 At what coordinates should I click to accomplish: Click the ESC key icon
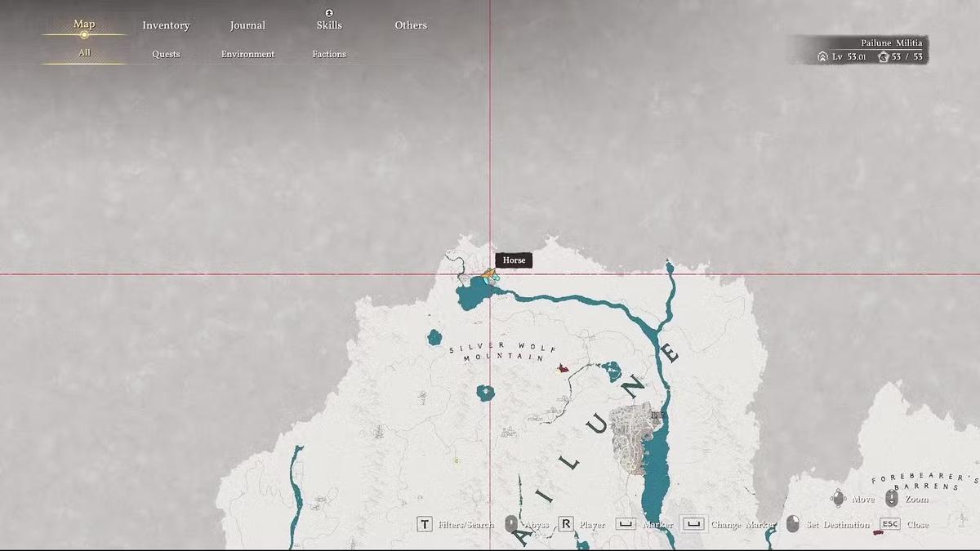(889, 524)
